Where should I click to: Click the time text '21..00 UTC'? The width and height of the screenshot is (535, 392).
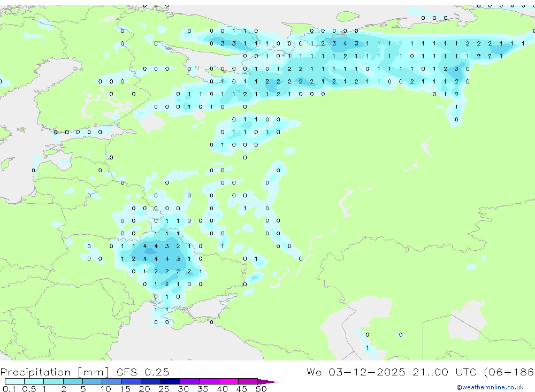[x=445, y=372]
